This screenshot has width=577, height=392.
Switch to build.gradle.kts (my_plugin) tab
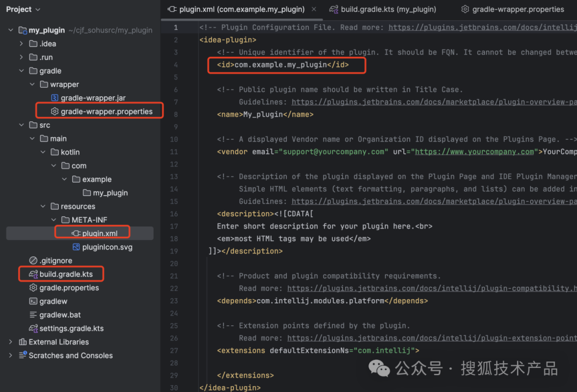coord(383,9)
